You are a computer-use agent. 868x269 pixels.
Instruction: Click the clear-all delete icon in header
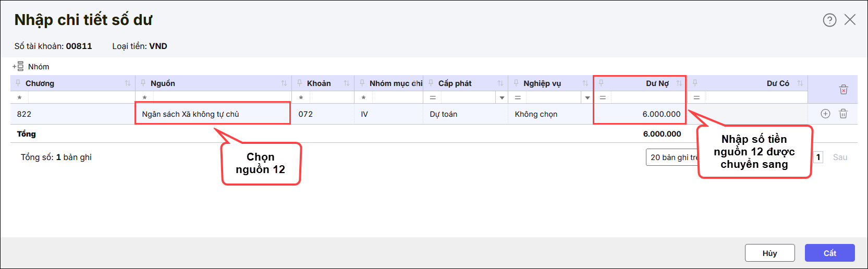(843, 90)
